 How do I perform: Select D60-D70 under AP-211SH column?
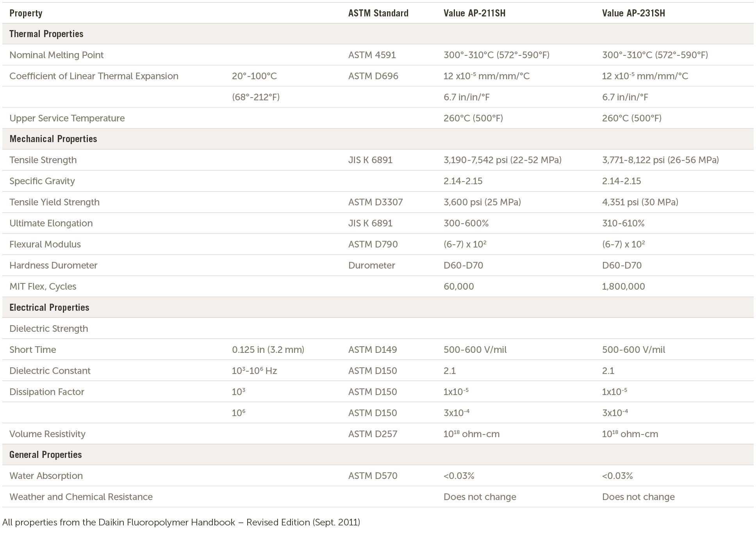point(463,265)
